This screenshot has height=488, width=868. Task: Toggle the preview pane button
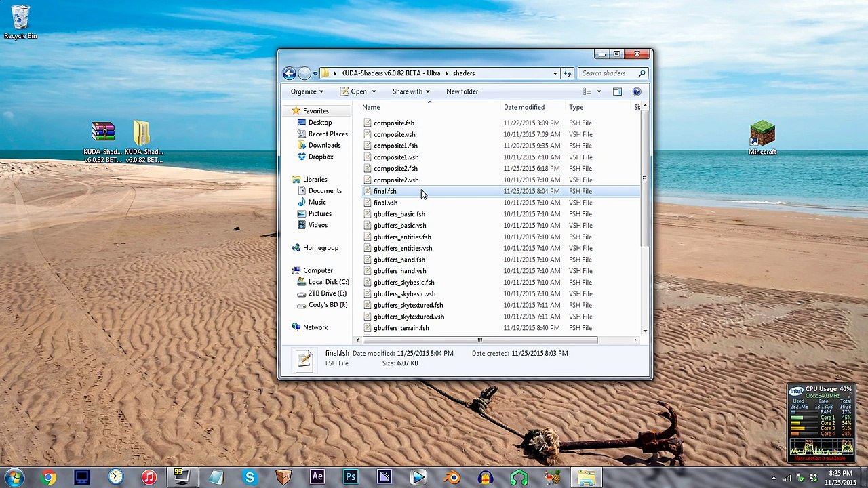pyautogui.click(x=617, y=91)
